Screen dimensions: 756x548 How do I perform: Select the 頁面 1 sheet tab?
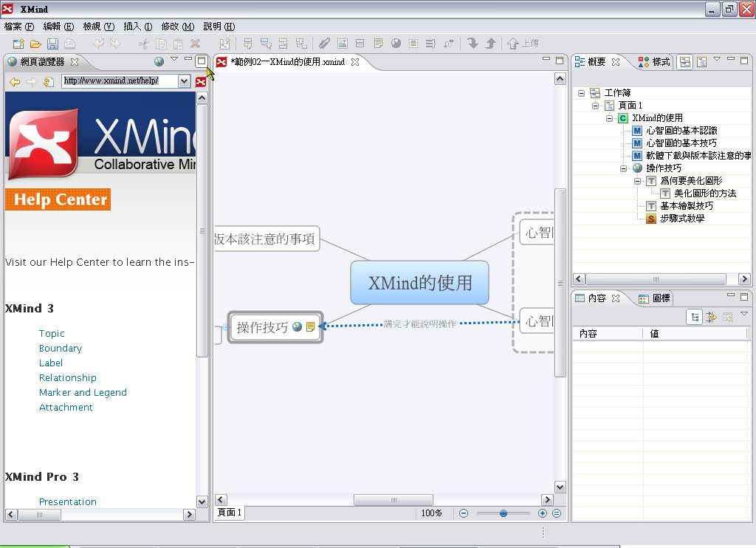coord(230,513)
